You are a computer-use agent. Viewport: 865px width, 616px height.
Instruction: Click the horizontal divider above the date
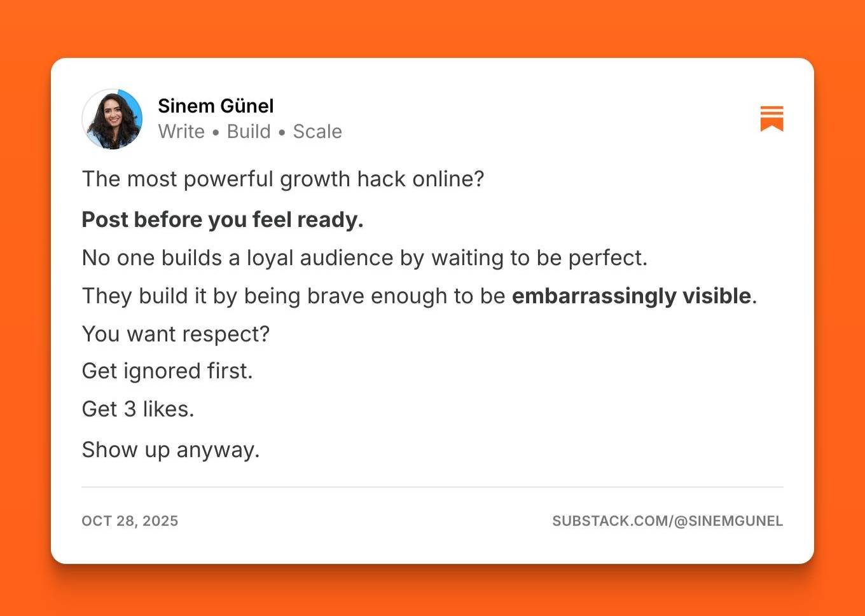point(432,487)
